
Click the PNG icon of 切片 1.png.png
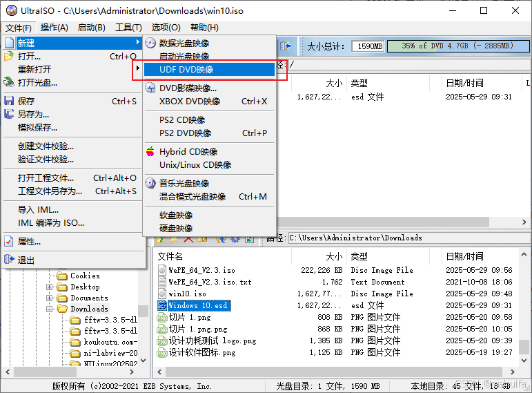pos(162,329)
